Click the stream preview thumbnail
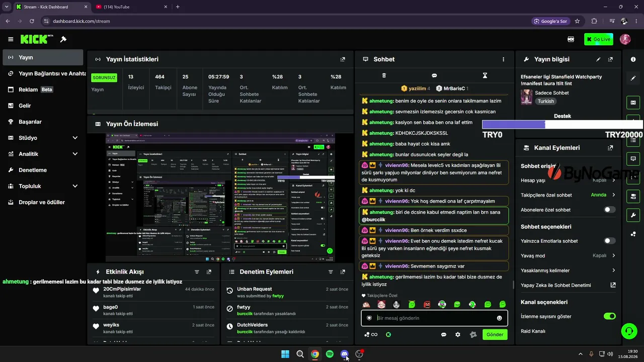 click(x=220, y=198)
